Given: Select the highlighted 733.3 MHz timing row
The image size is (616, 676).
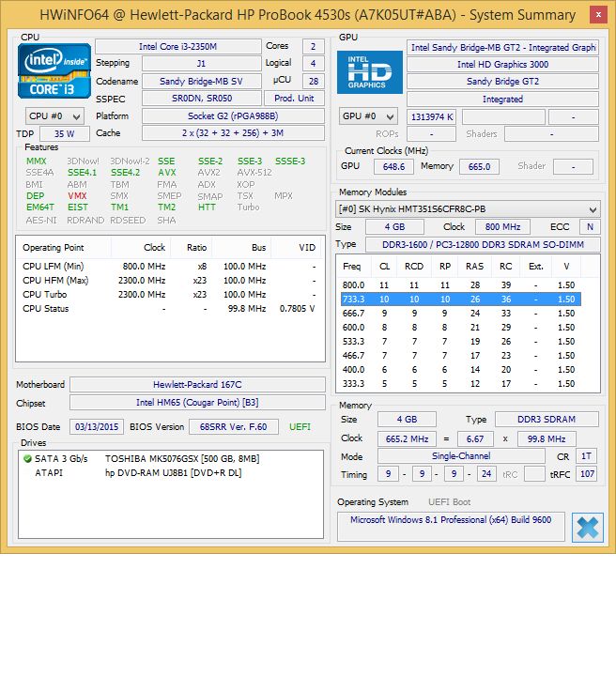Looking at the screenshot, I should [x=461, y=300].
